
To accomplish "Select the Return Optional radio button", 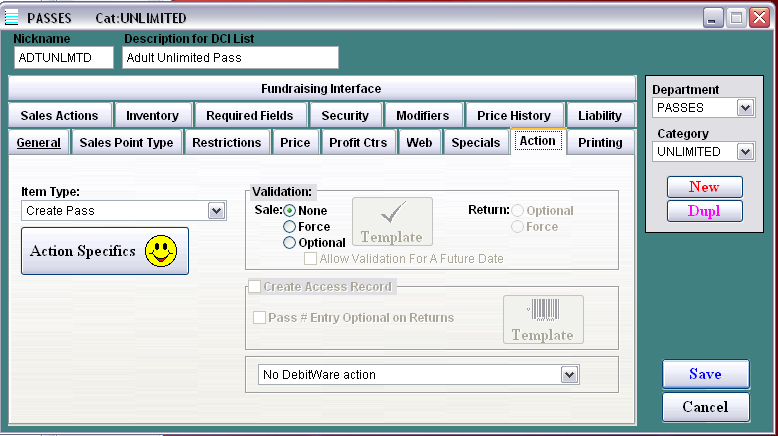I will [518, 211].
